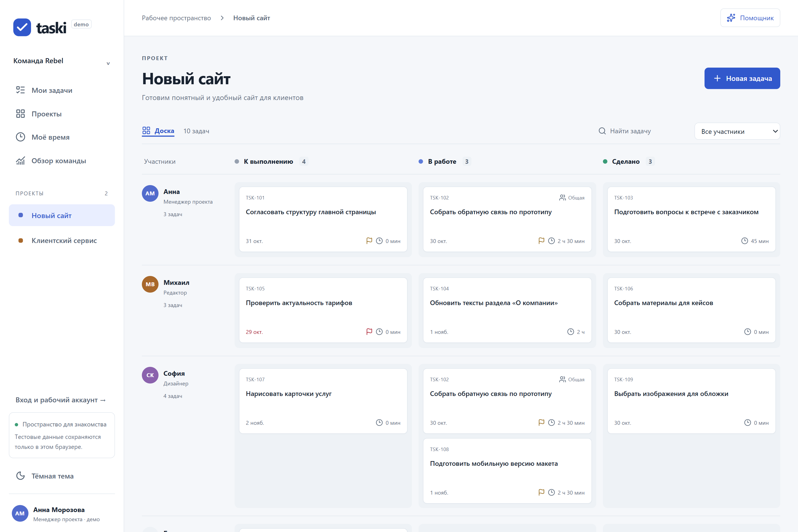Click the В работе column header
The width and height of the screenshot is (798, 532).
pos(442,162)
